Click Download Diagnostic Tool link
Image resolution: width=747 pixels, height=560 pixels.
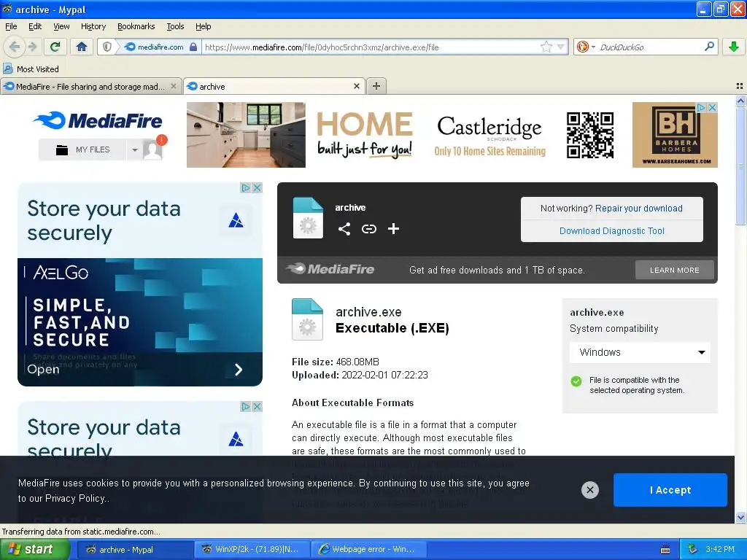(612, 231)
